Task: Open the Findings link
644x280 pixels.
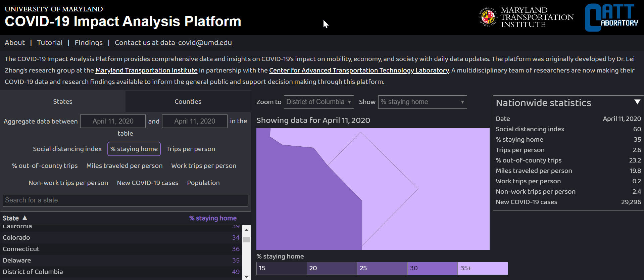Action: click(89, 43)
